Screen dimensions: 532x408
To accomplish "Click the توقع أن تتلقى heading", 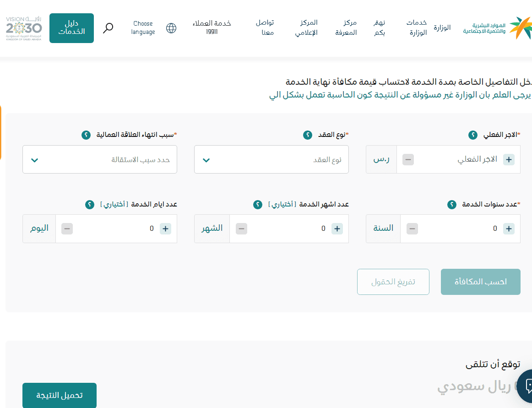I will click(493, 365).
